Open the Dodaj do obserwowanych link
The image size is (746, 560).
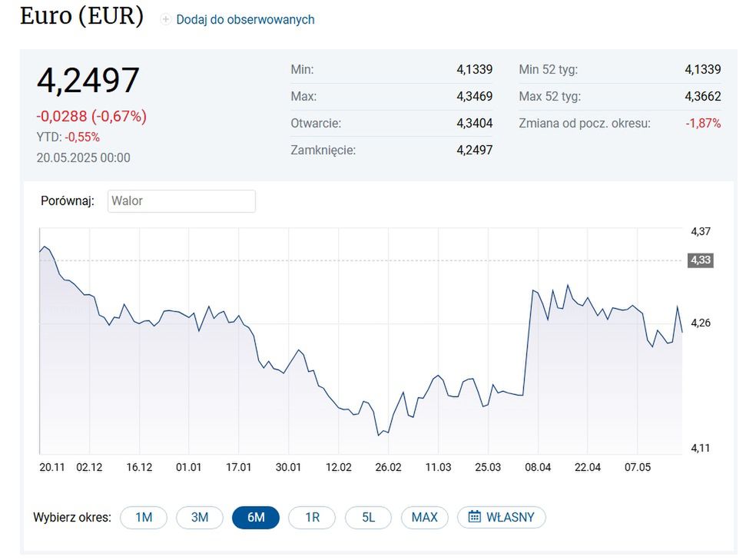coord(244,19)
